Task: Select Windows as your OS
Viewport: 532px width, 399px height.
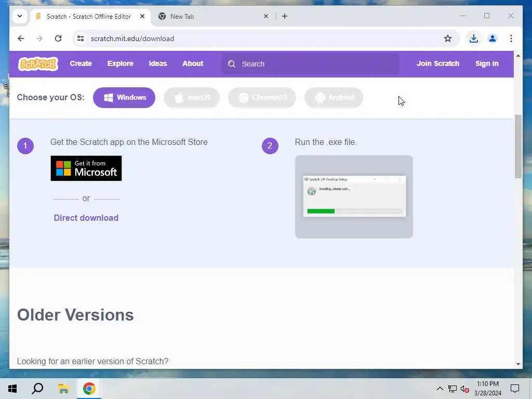Action: coord(124,98)
